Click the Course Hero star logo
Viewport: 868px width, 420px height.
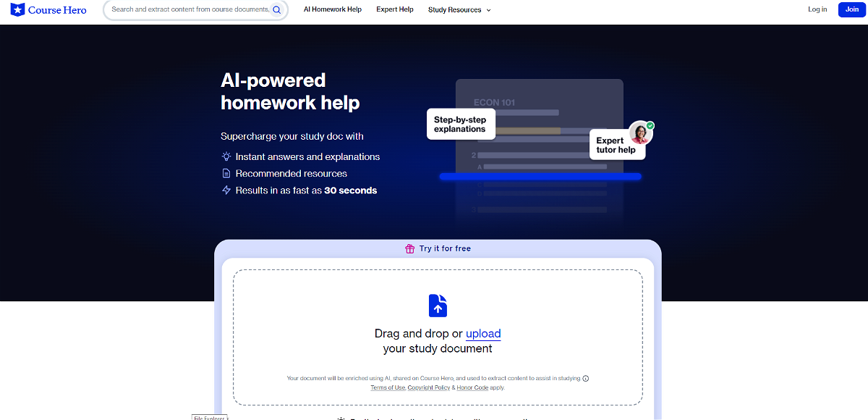point(17,10)
